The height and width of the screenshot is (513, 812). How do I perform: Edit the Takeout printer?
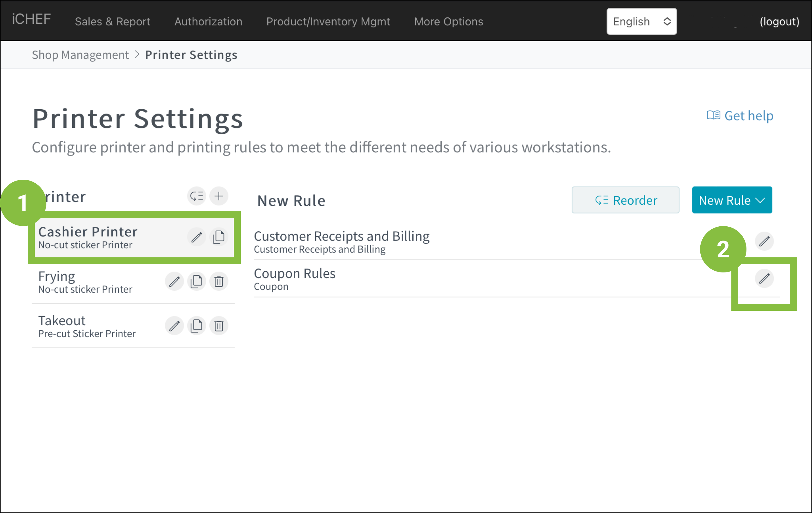(174, 325)
